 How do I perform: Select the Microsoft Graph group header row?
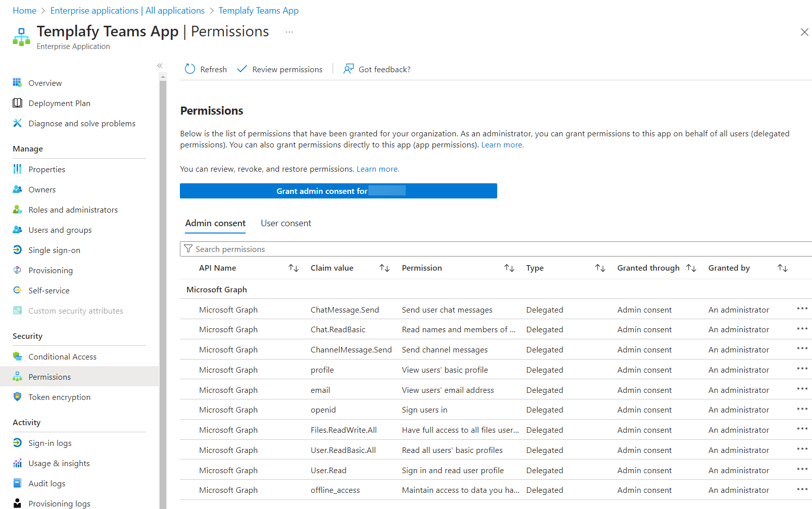(x=496, y=289)
